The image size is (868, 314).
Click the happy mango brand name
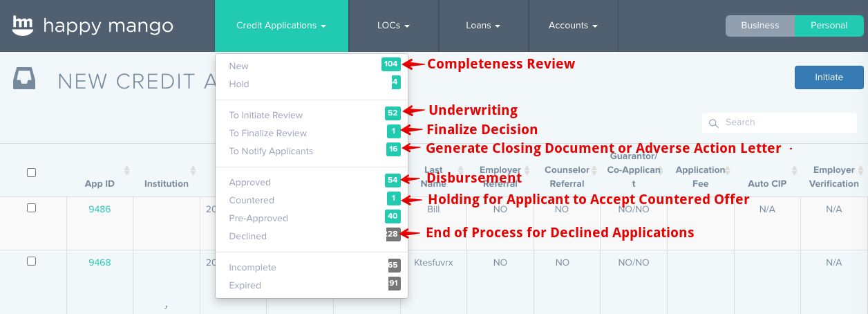(x=108, y=26)
